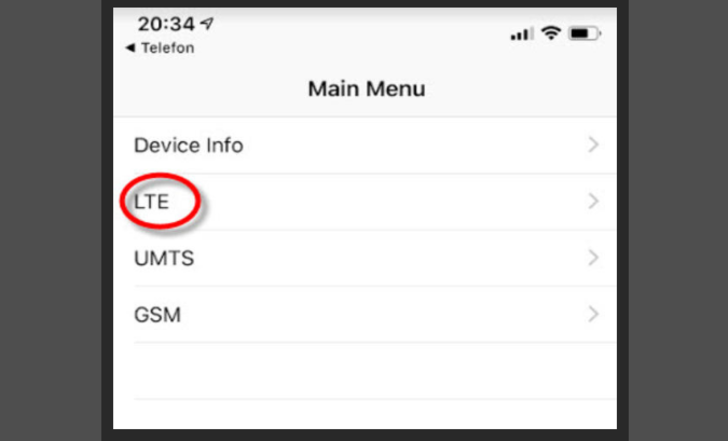
Task: Tap the location services arrow icon
Action: pyautogui.click(x=207, y=23)
